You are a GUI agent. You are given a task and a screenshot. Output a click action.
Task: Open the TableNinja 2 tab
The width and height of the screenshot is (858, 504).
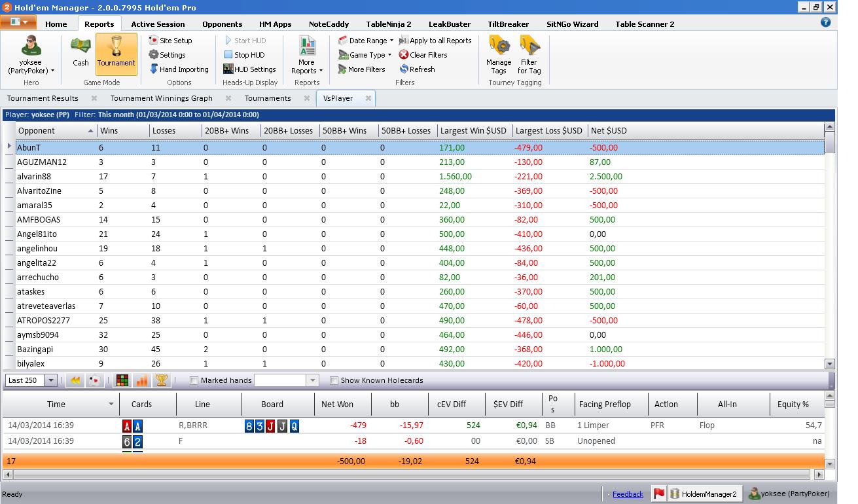click(389, 24)
